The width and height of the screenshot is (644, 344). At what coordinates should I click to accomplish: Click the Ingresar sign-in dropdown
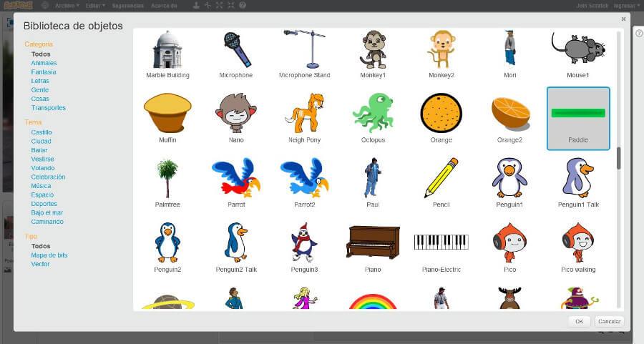point(627,5)
